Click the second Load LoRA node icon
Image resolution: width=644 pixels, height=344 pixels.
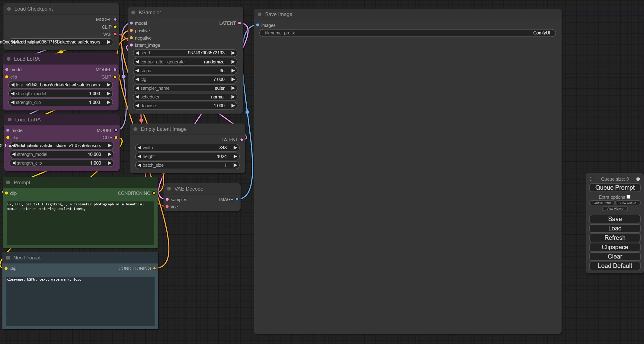pos(10,119)
